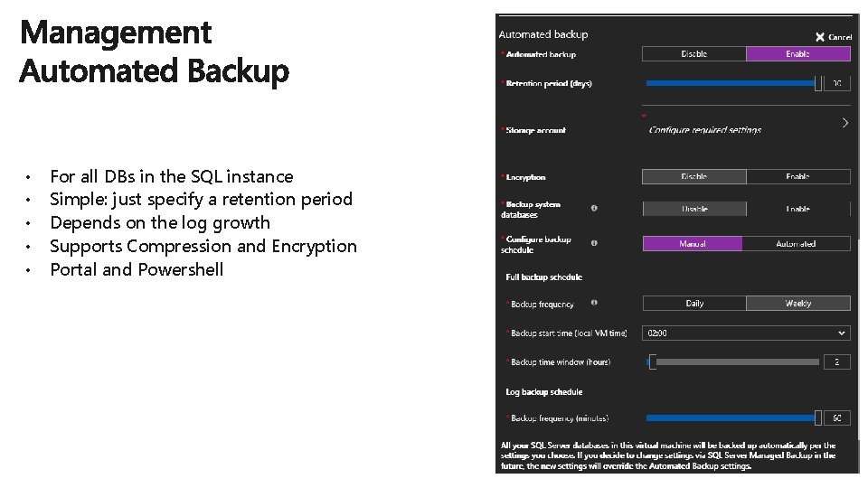The width and height of the screenshot is (868, 488).
Task: Choose Disable for Backup system databases
Action: pyautogui.click(x=694, y=209)
